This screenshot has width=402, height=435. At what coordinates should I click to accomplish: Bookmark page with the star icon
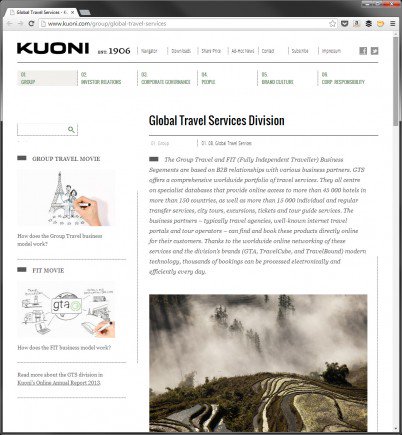pos(332,24)
